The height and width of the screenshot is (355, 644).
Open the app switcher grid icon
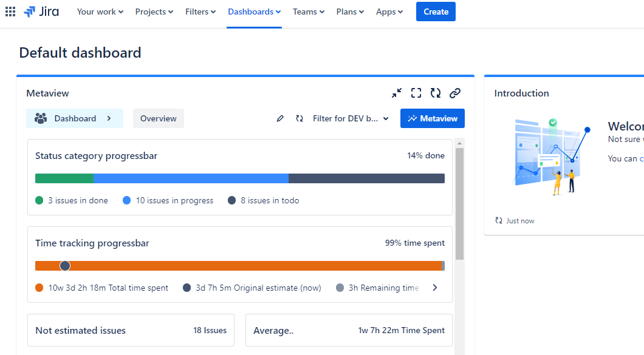pos(10,12)
